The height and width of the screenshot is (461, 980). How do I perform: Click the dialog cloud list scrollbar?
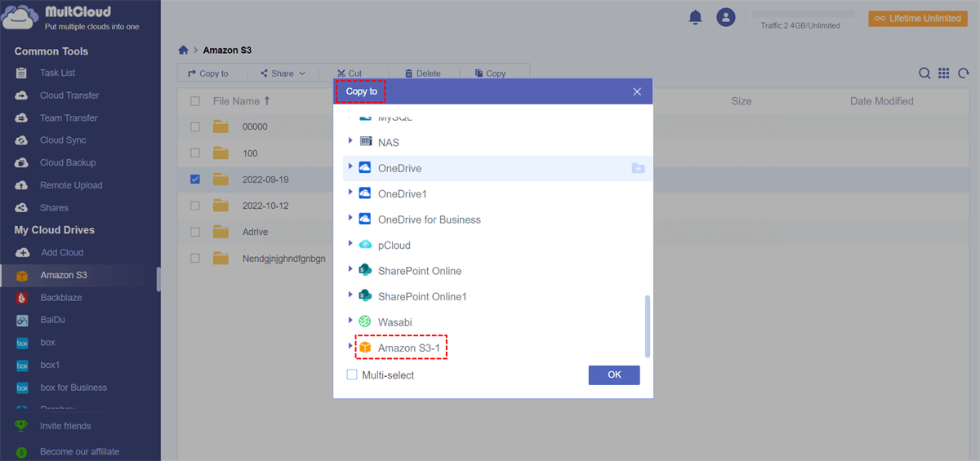[x=648, y=326]
